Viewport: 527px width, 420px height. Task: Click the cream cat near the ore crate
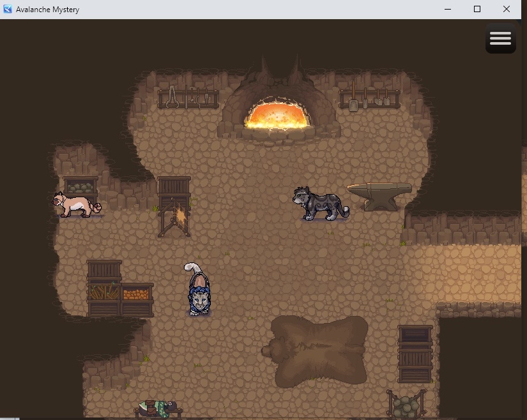point(77,204)
